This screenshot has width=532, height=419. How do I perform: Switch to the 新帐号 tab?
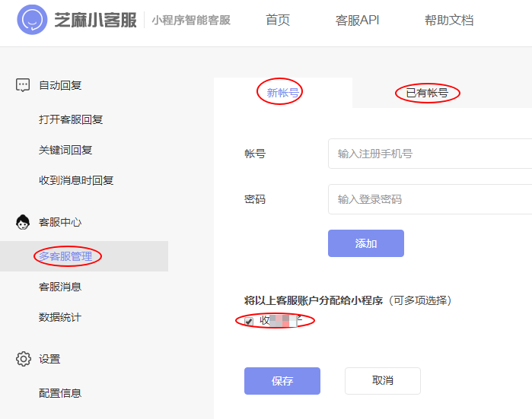(282, 93)
